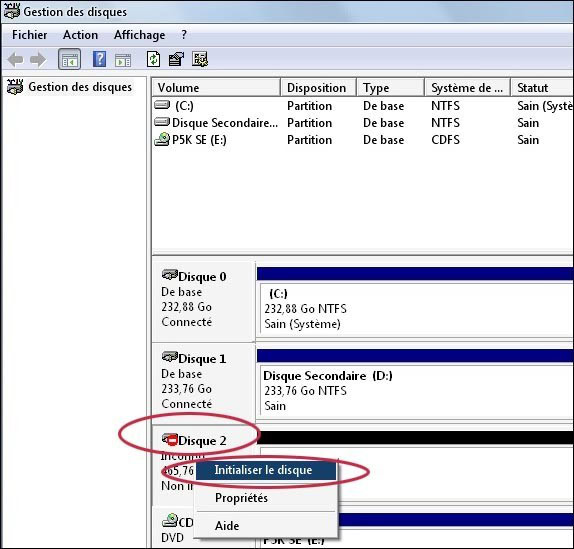The image size is (574, 549).
Task: Open the Affichage menu
Action: [x=139, y=35]
